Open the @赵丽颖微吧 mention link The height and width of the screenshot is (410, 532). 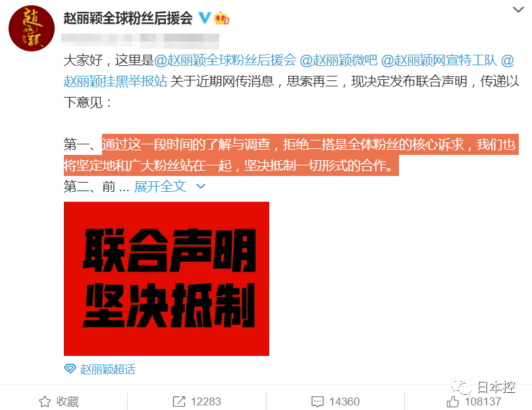click(338, 61)
